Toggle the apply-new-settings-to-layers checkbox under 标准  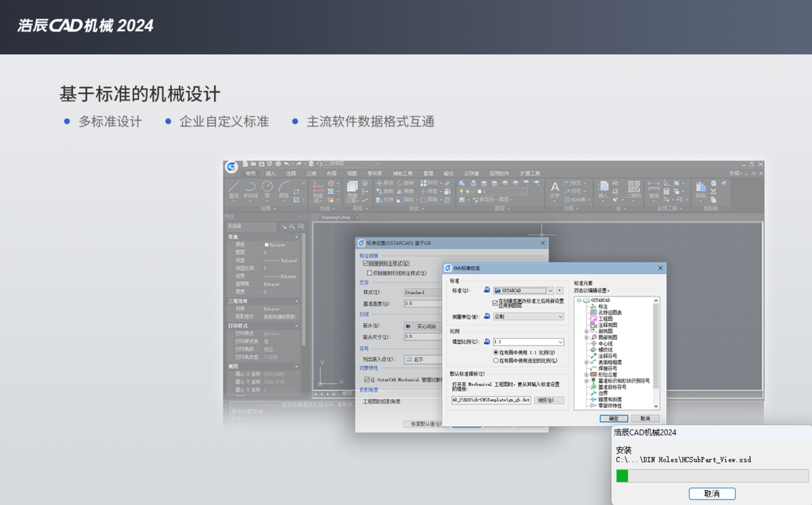pos(495,302)
